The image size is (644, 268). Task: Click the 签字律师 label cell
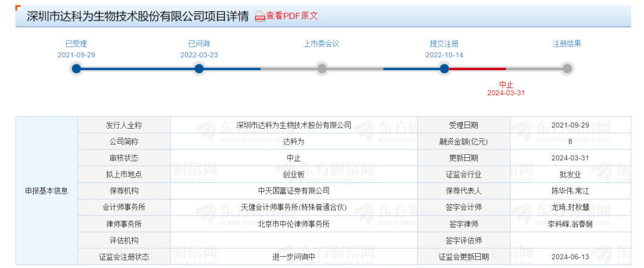coord(464,224)
